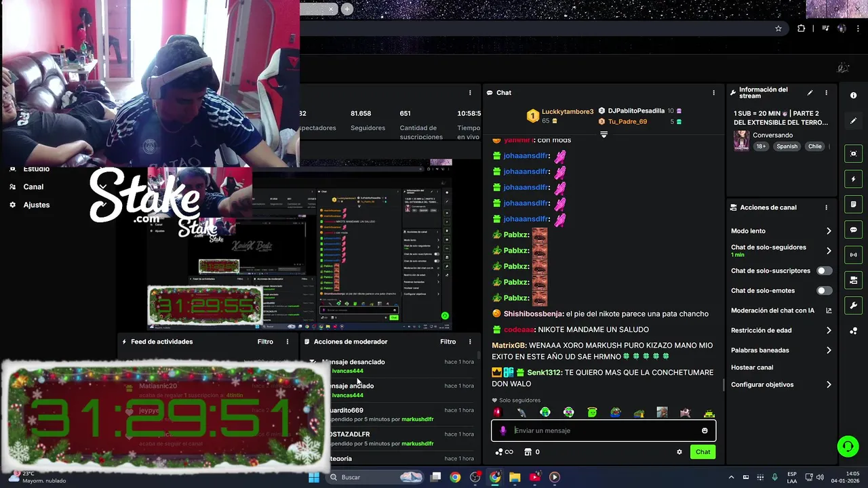Select the Ajustes sidebar menu item
The image size is (868, 488).
click(x=36, y=205)
